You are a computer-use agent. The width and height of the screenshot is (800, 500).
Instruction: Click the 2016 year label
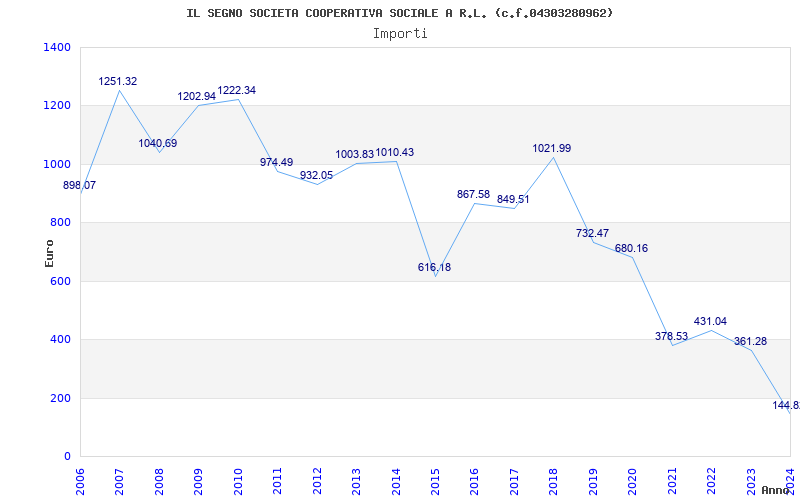474,481
